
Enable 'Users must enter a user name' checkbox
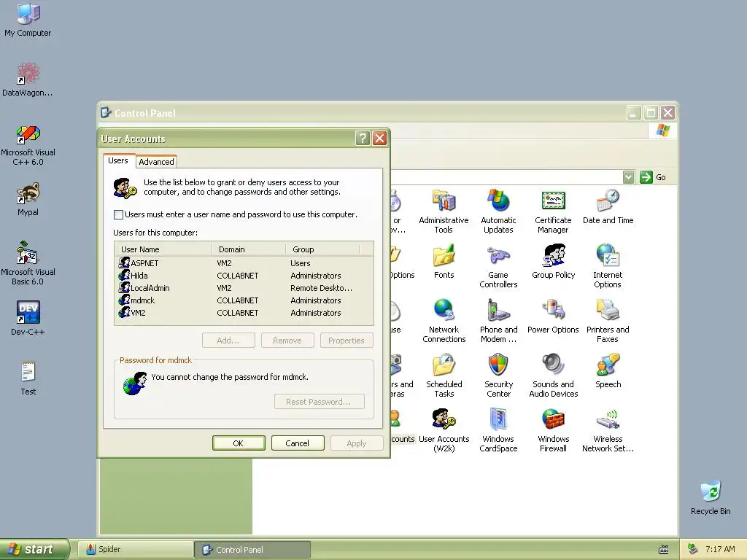point(119,215)
